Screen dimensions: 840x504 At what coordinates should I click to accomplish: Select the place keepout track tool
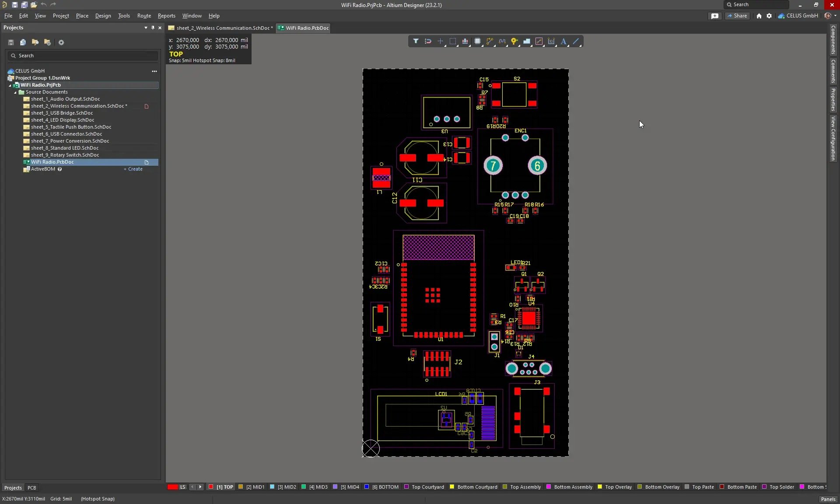(539, 41)
